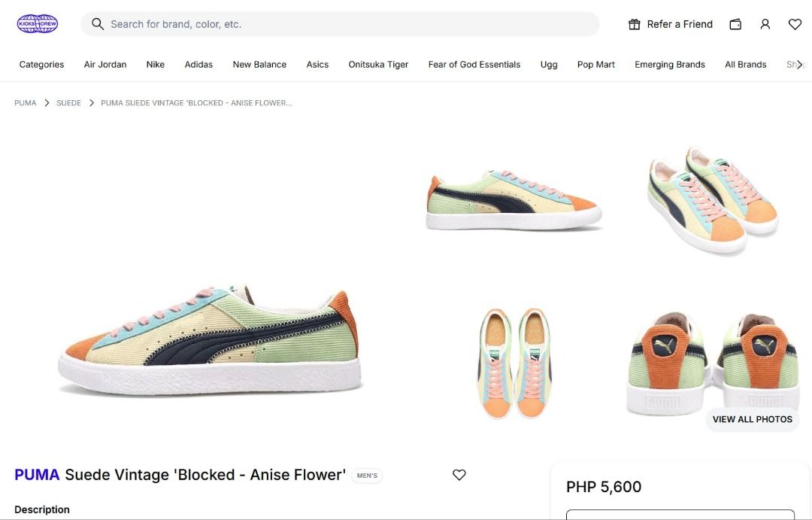812x520 pixels.
Task: Open the wishlist heart icon in the header
Action: (795, 23)
